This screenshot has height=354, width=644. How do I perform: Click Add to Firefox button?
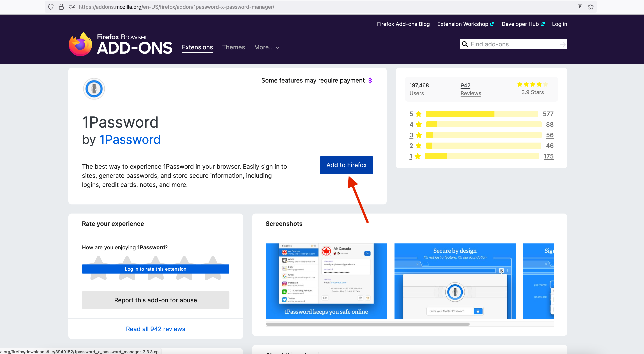tap(346, 165)
